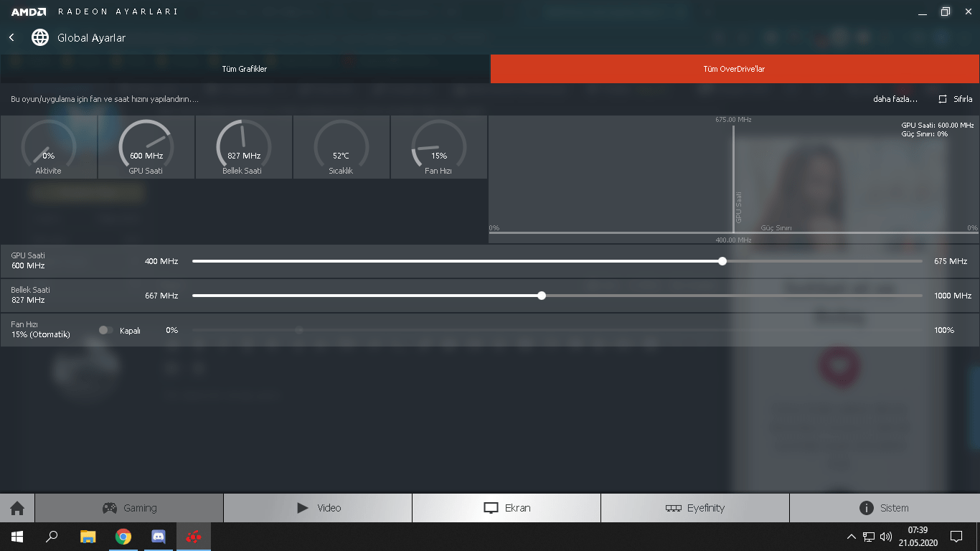Click the Aktivite gauge tile

pos(49,147)
